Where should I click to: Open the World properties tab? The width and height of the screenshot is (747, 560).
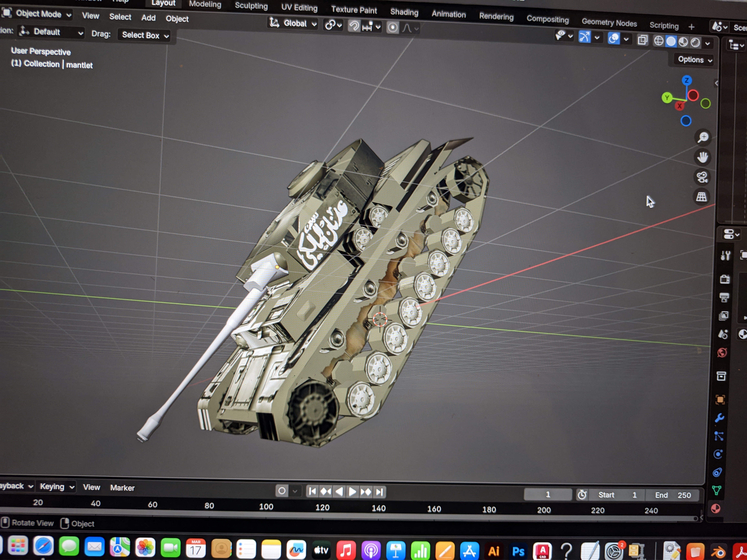coord(722,353)
